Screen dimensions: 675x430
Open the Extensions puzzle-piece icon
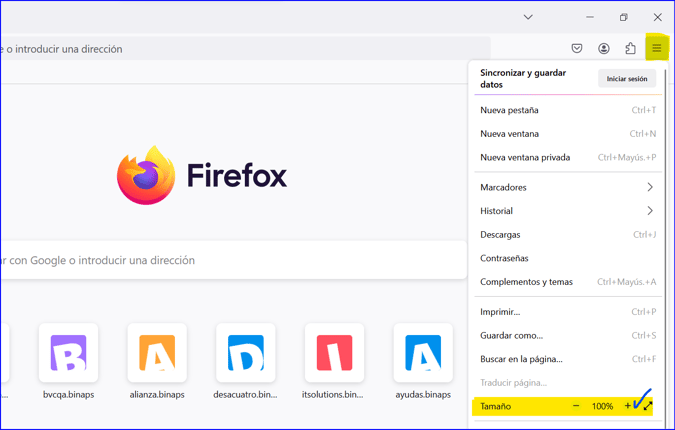coord(630,48)
